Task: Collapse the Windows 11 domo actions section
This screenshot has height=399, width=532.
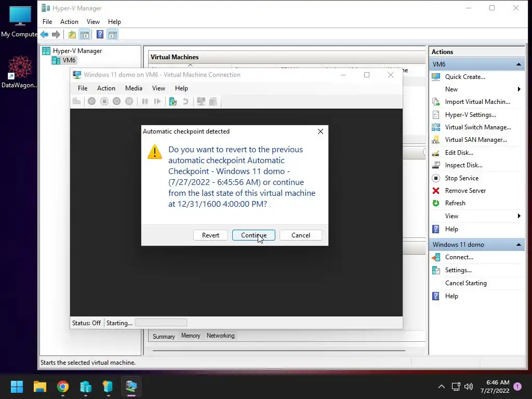Action: 518,245
